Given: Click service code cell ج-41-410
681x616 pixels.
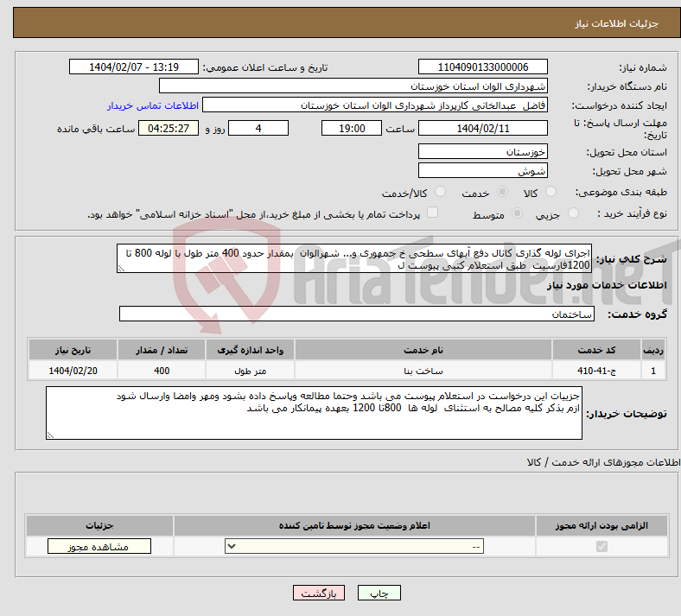Looking at the screenshot, I should (x=597, y=371).
